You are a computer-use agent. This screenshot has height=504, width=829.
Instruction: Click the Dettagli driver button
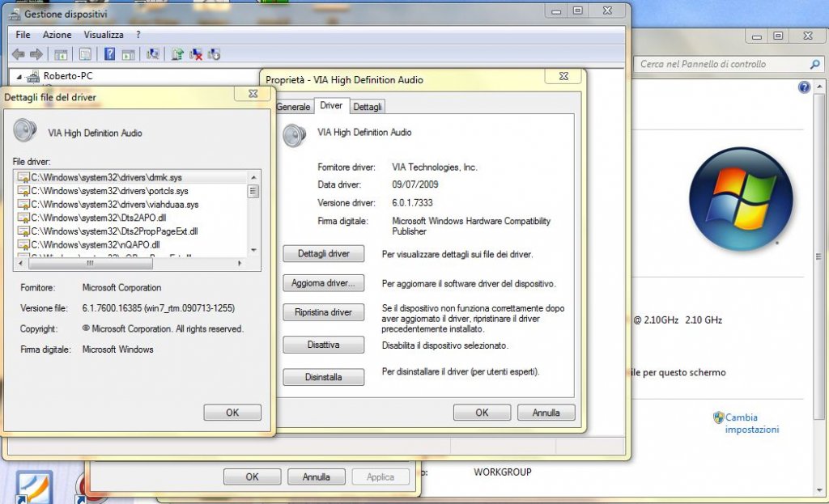(x=324, y=253)
